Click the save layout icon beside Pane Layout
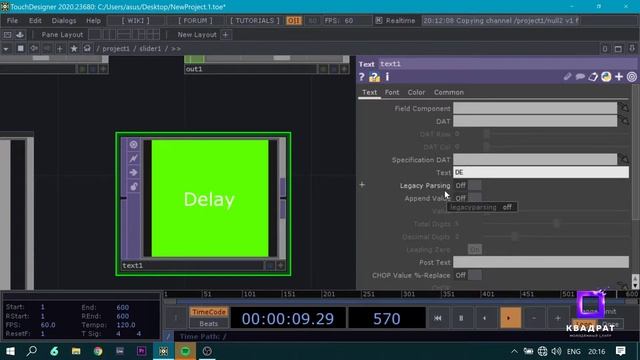 (x=20, y=35)
